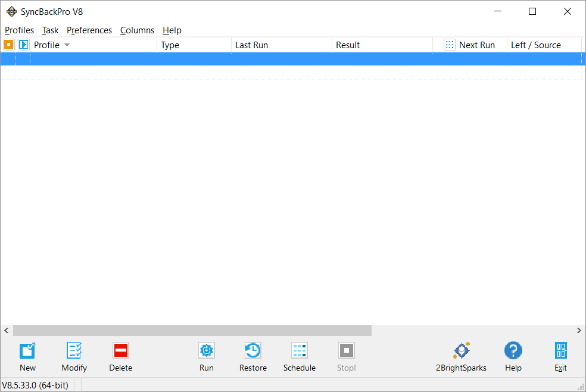
Task: Click the scrollbar right arrow
Action: tap(579, 330)
